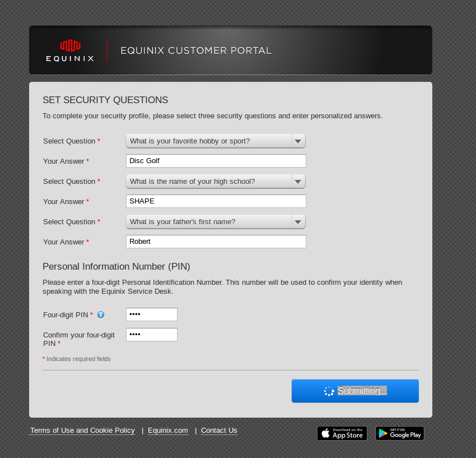Open the Google Play download badge
The image size is (476, 458).
[399, 433]
